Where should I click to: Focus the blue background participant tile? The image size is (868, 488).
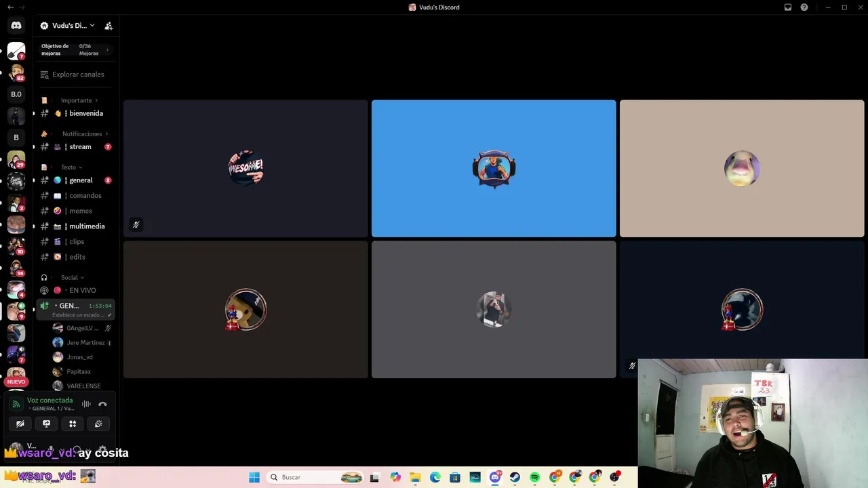click(494, 168)
